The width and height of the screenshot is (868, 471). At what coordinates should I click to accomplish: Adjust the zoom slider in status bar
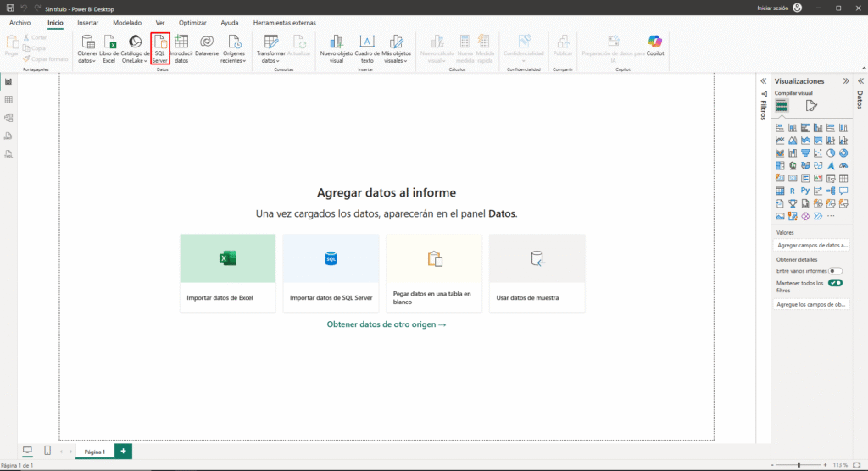(799, 465)
